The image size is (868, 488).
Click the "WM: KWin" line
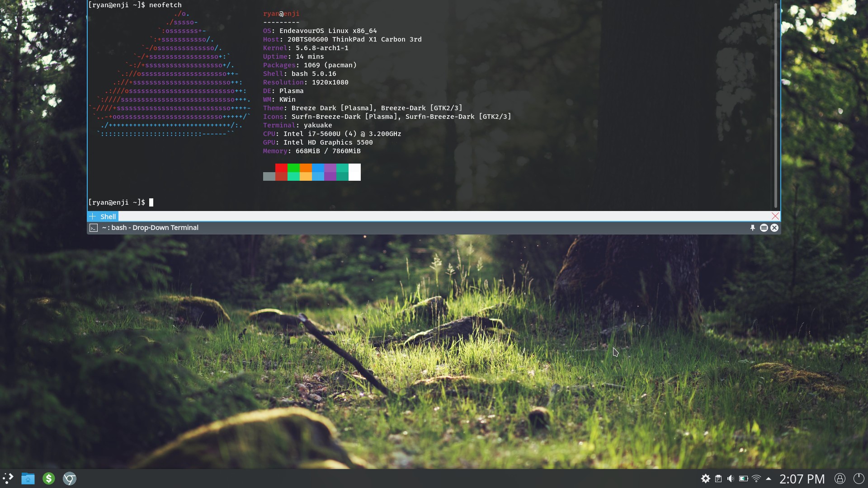(279, 99)
